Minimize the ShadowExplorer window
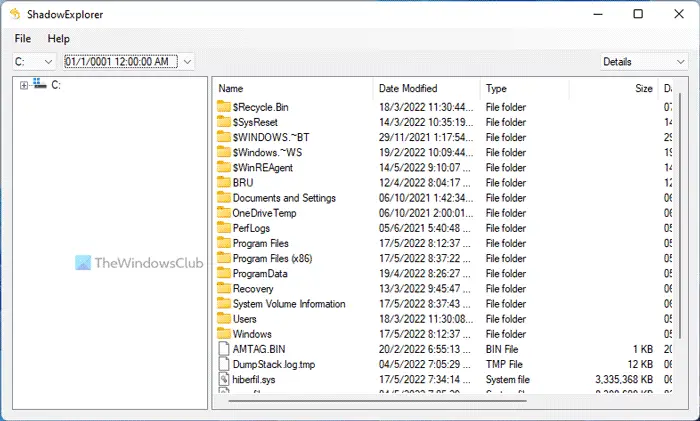 pos(598,14)
